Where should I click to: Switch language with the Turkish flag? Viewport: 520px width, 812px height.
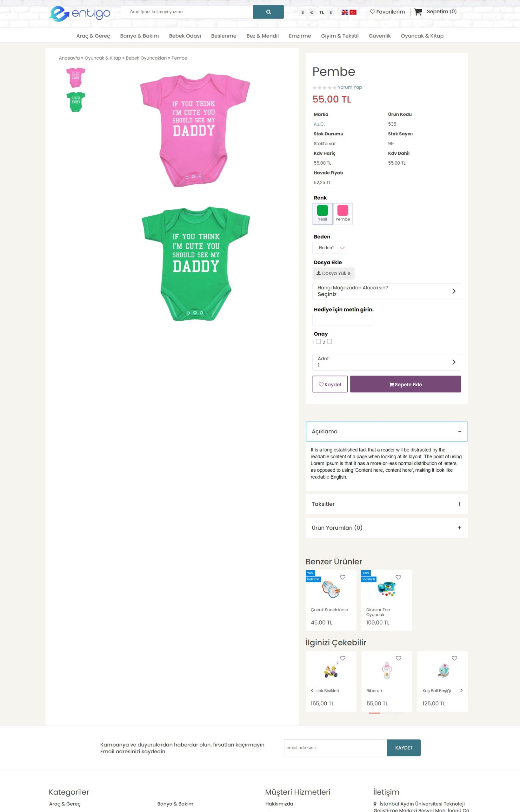point(353,12)
